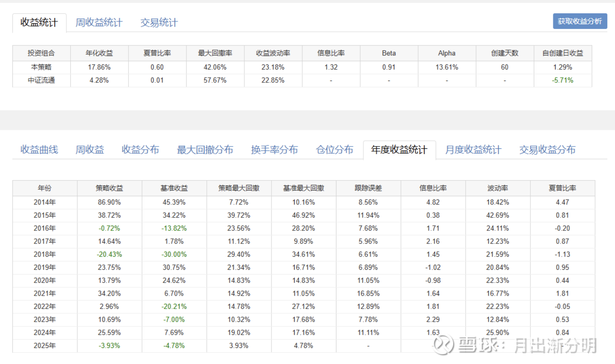The image size is (615, 364).
Task: Click the 17.86% annualized return value
Action: tap(99, 67)
